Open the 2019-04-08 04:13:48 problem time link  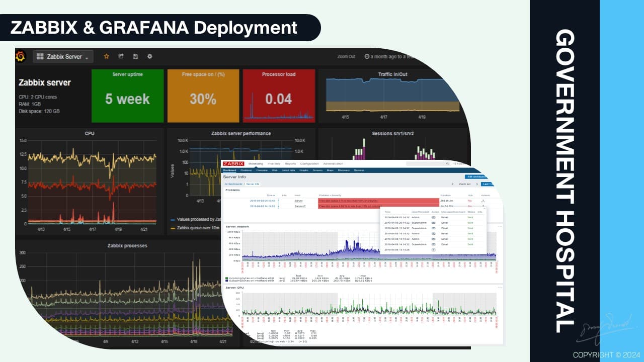262,201
